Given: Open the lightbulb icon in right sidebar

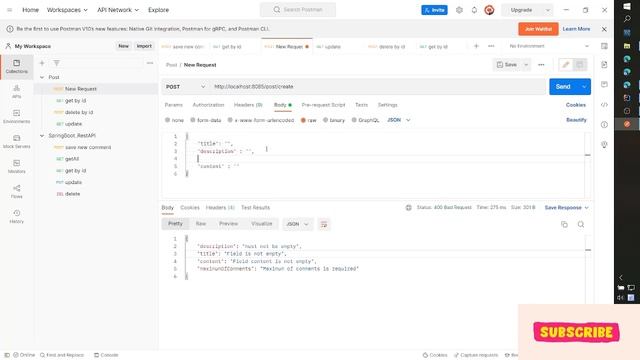Looking at the screenshot, I should (x=604, y=144).
